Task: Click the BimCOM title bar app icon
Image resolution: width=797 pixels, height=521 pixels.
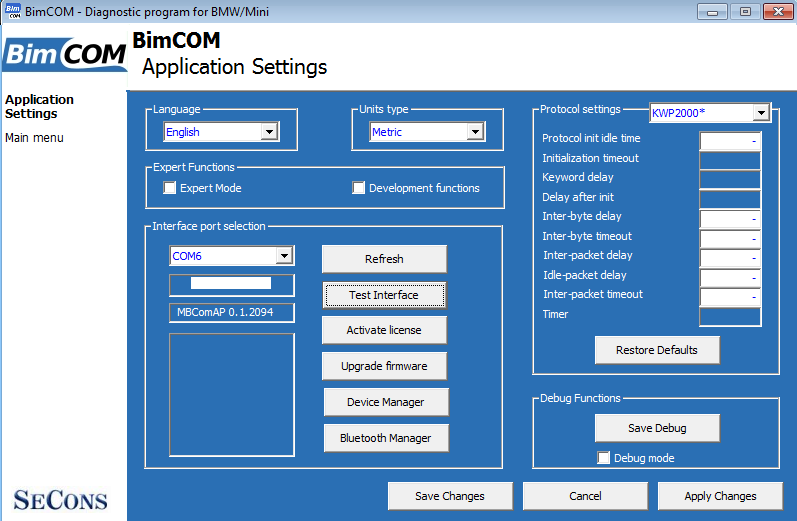Action: pyautogui.click(x=13, y=11)
